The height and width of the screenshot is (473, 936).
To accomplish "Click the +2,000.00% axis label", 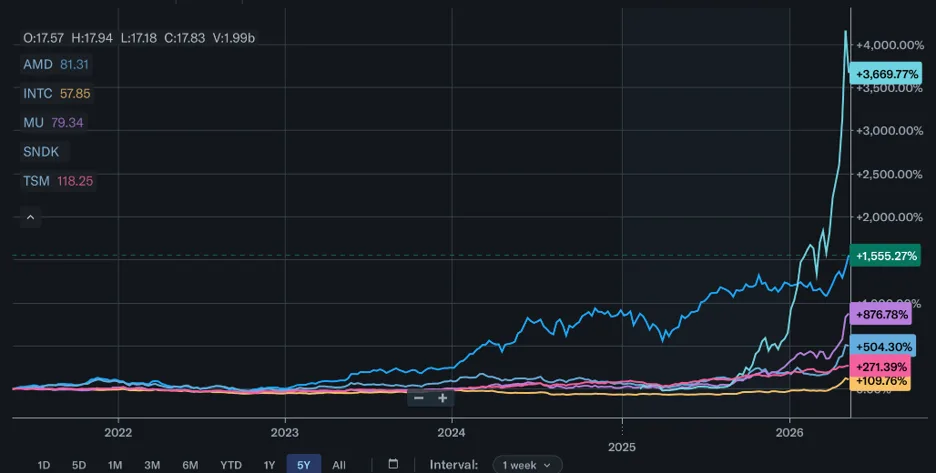I will (889, 217).
